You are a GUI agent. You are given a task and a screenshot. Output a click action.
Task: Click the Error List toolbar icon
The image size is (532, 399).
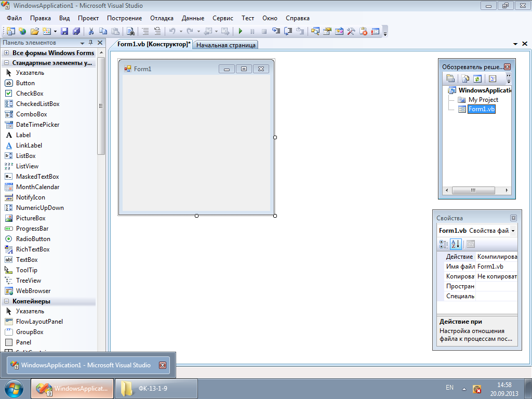tap(375, 31)
